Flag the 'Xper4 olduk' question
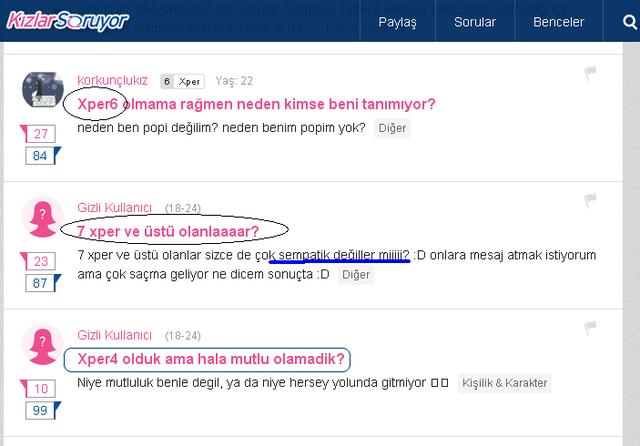 click(590, 328)
